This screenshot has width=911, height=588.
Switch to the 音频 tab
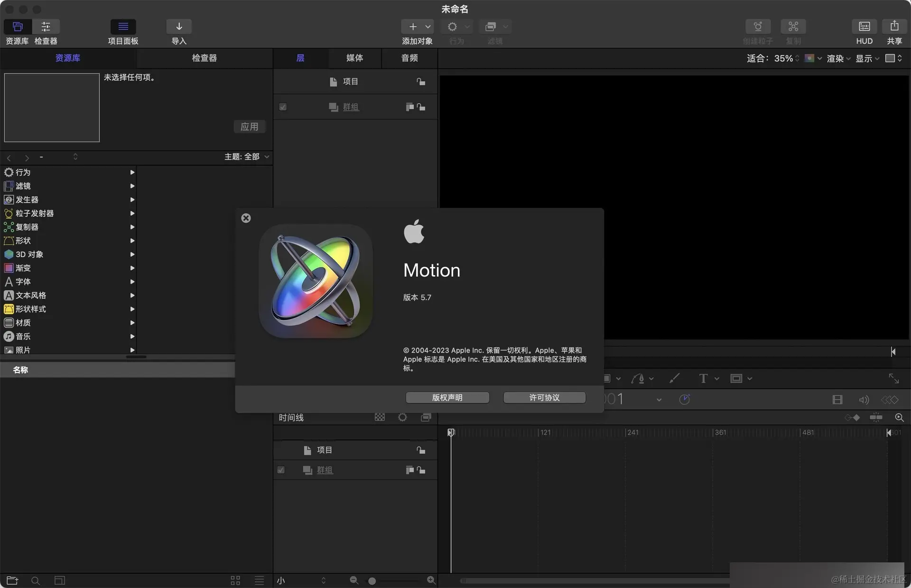coord(409,58)
